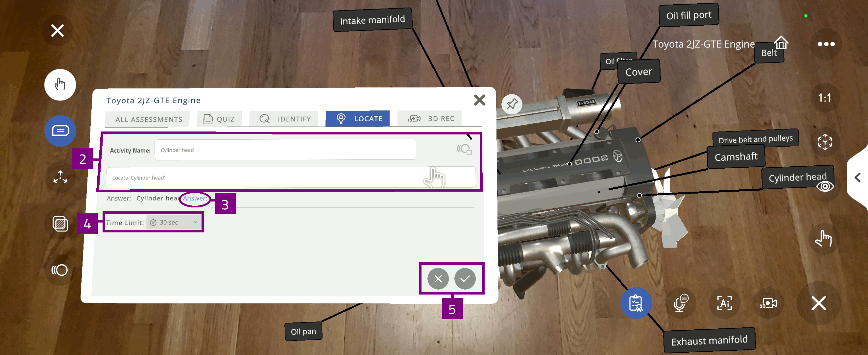Select the Cylinder head label
This screenshot has height=355, width=868.
(x=797, y=177)
